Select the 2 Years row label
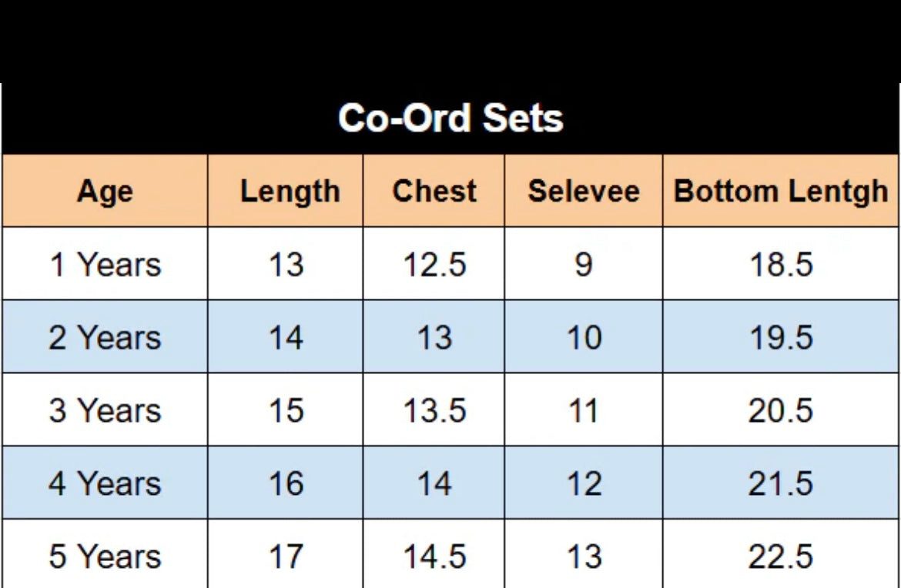Screen dimensions: 901x588 pos(105,338)
